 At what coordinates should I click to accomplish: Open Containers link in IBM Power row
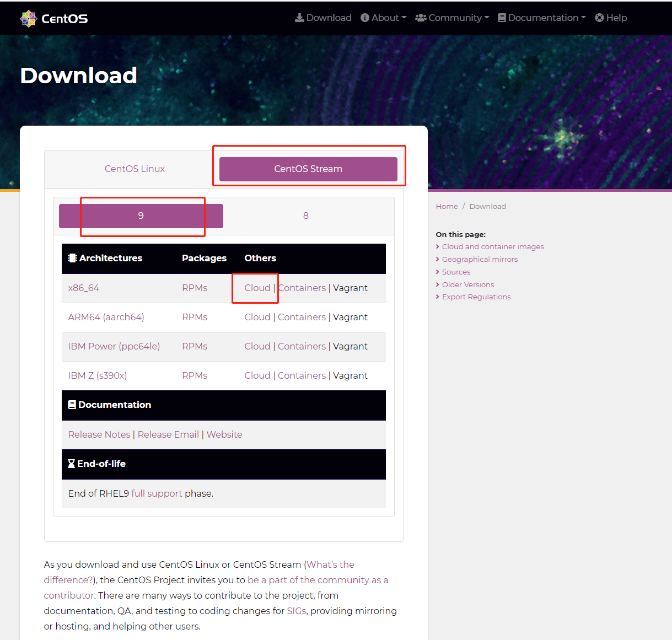pyautogui.click(x=302, y=346)
